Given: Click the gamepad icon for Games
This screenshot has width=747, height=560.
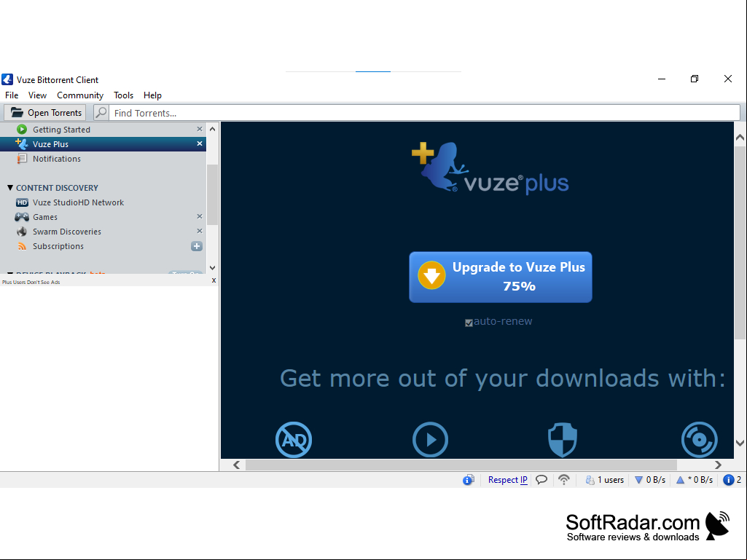Looking at the screenshot, I should click(x=22, y=217).
